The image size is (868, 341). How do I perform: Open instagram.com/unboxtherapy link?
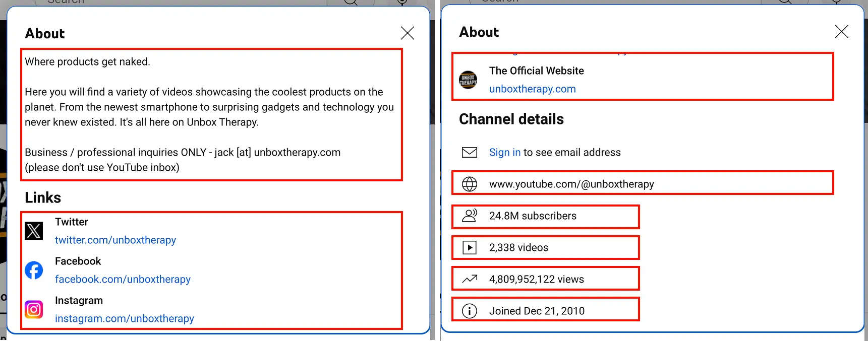click(125, 318)
